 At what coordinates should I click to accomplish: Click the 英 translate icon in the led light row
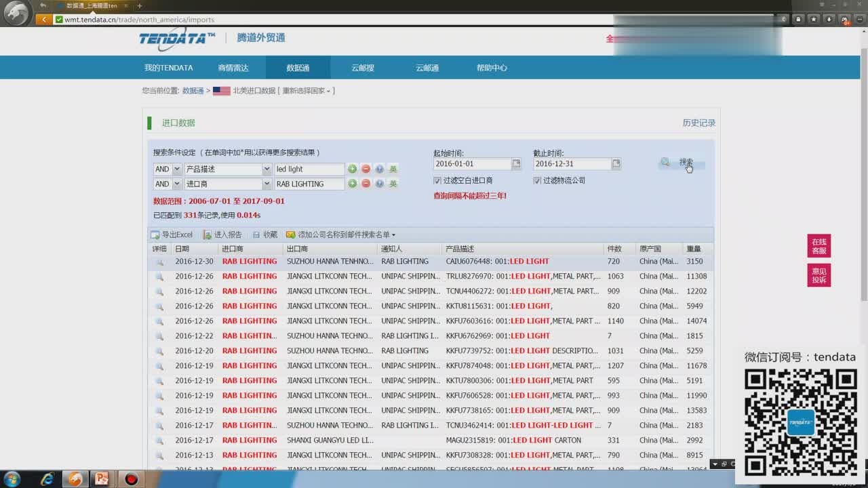point(393,169)
